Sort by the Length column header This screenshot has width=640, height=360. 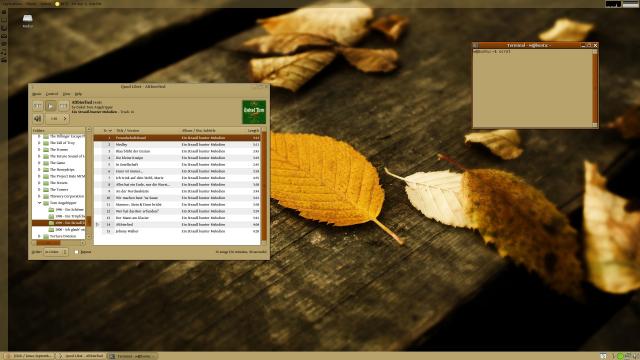click(x=253, y=131)
